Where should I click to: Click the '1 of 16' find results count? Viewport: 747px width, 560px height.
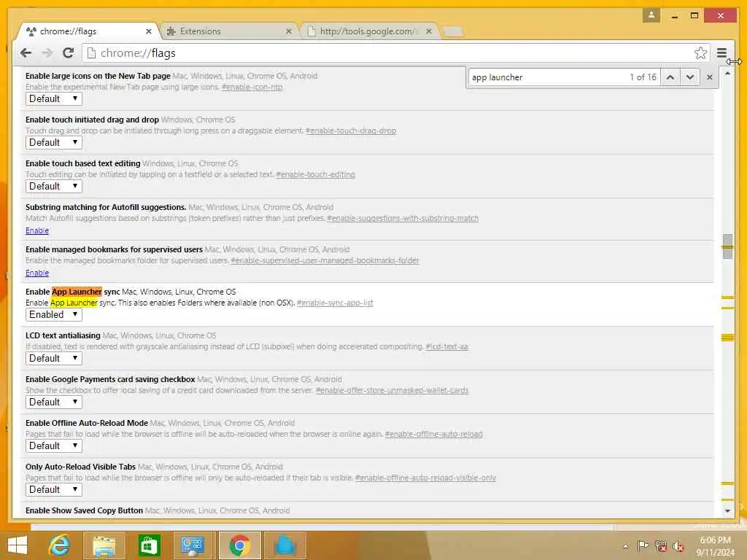643,77
